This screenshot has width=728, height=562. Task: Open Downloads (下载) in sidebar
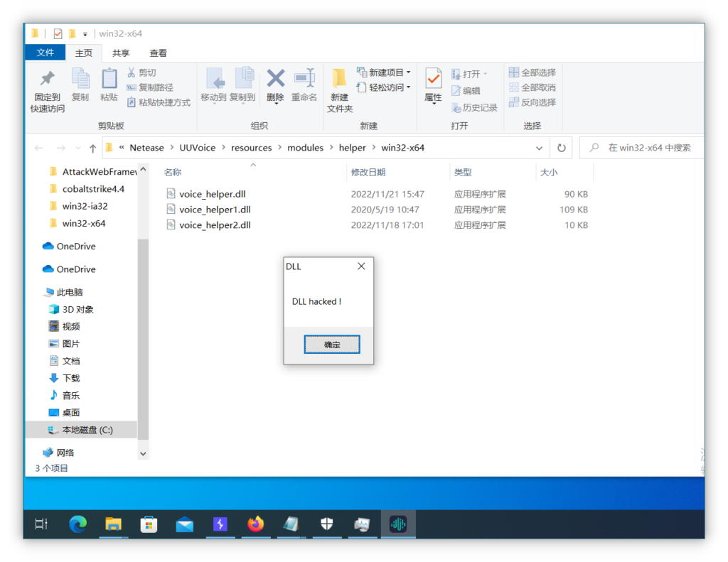tap(65, 378)
